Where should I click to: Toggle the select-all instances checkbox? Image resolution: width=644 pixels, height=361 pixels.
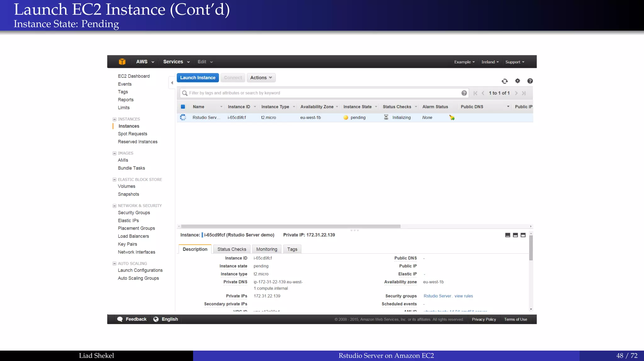pos(183,107)
